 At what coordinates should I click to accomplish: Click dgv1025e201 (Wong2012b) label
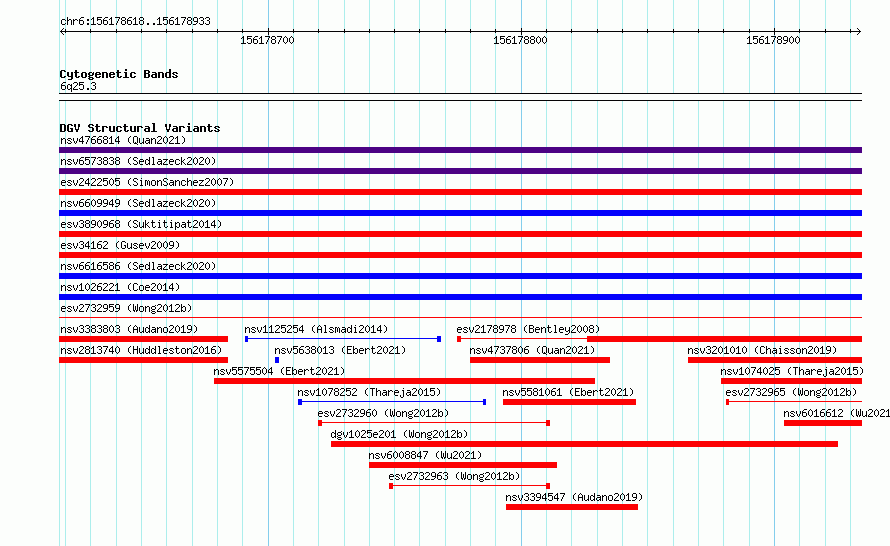point(399,434)
